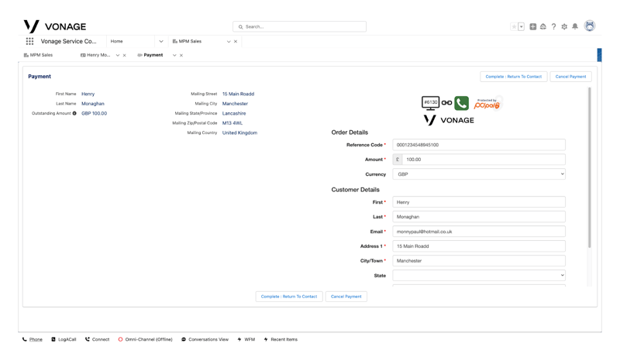Click the green phone call icon

coord(461,103)
